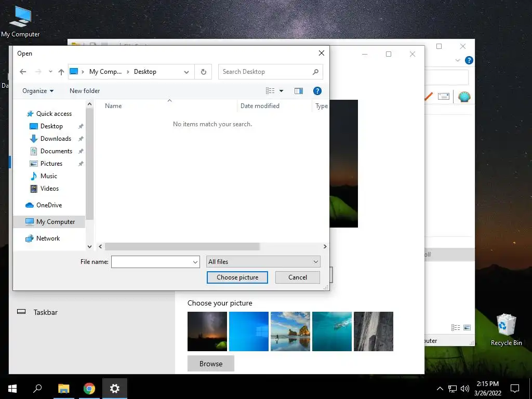Show hidden system tray icons
This screenshot has width=532, height=399.
click(440, 389)
